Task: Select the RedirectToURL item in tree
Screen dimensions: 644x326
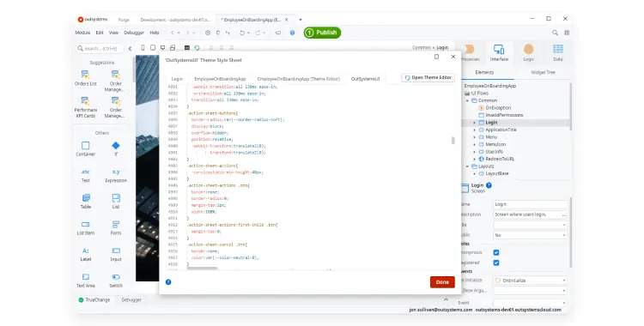Action: pos(496,159)
